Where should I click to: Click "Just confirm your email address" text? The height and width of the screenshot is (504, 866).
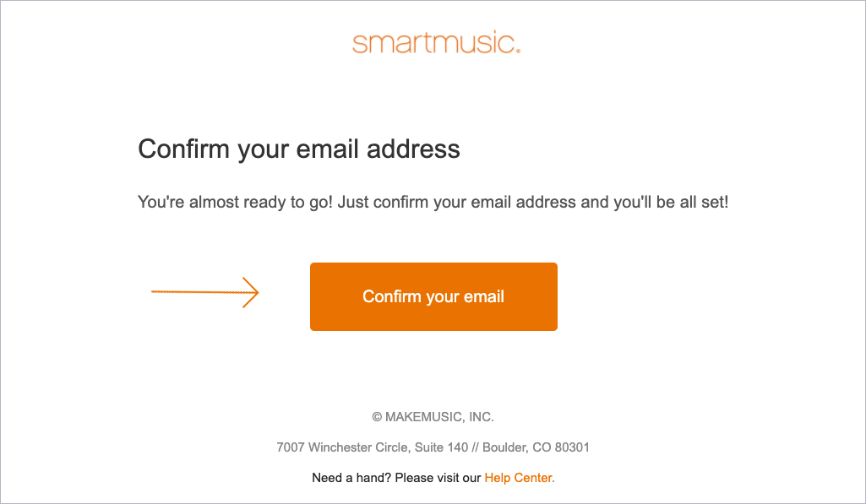point(457,202)
